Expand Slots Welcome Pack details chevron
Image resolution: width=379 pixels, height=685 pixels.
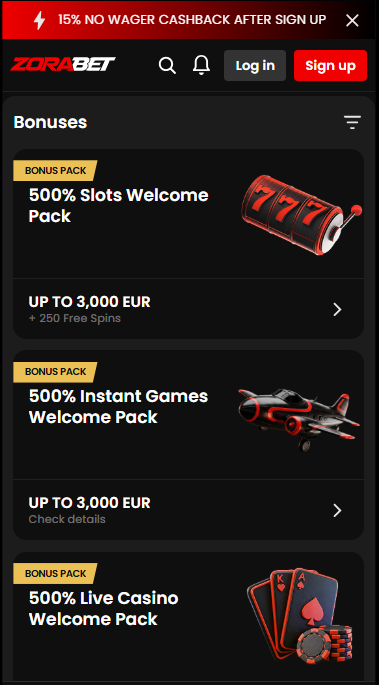tap(337, 310)
